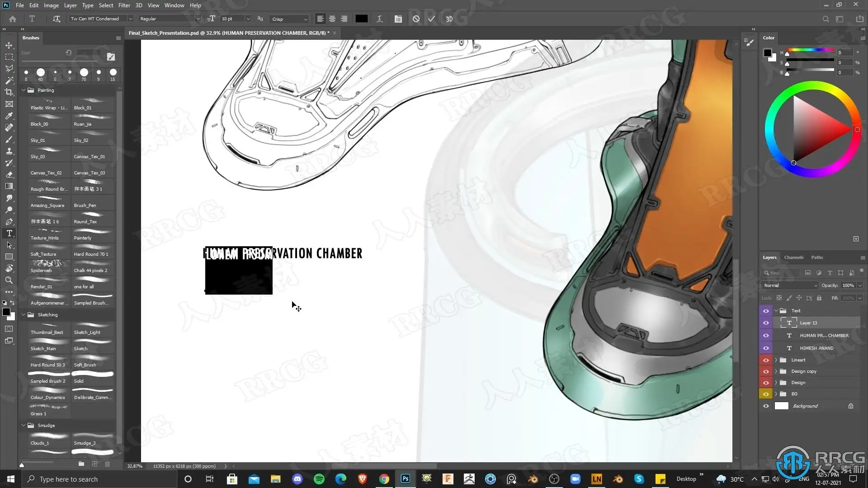The height and width of the screenshot is (488, 868).
Task: Pick the Hard Round 70 1 brush
Action: (x=92, y=251)
